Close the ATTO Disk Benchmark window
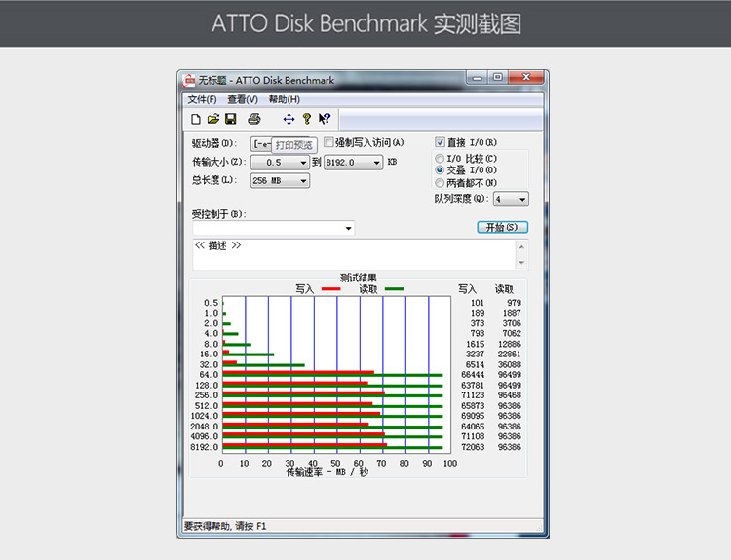731x560 pixels. pyautogui.click(x=526, y=77)
